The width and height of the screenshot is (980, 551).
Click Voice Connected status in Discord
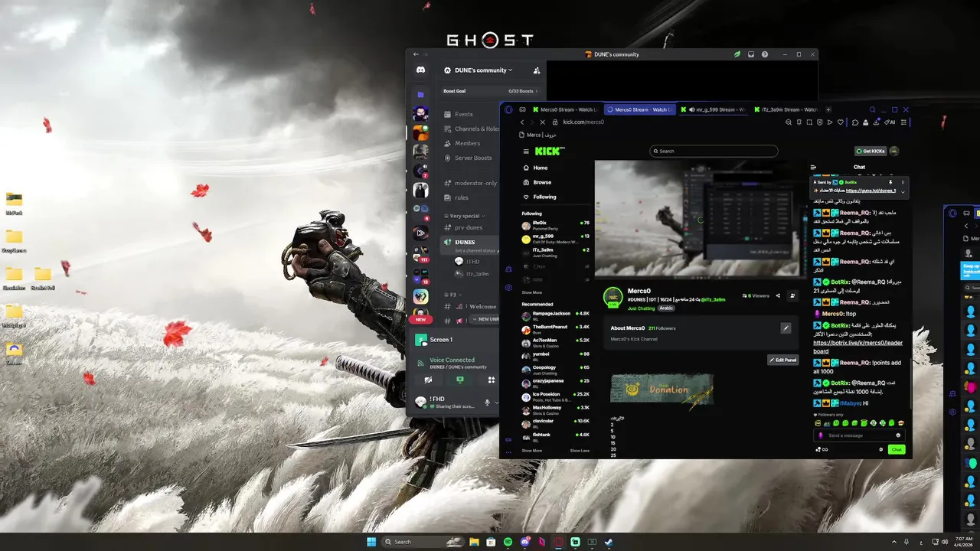point(452,360)
